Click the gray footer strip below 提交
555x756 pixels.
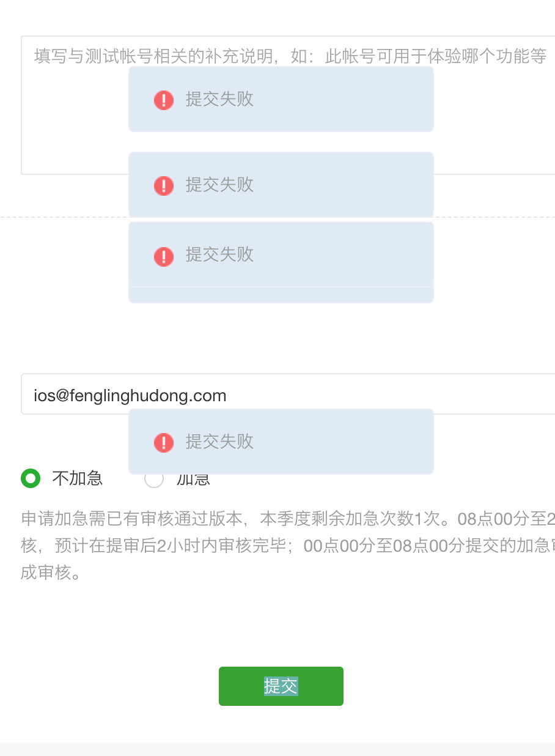coord(277,749)
